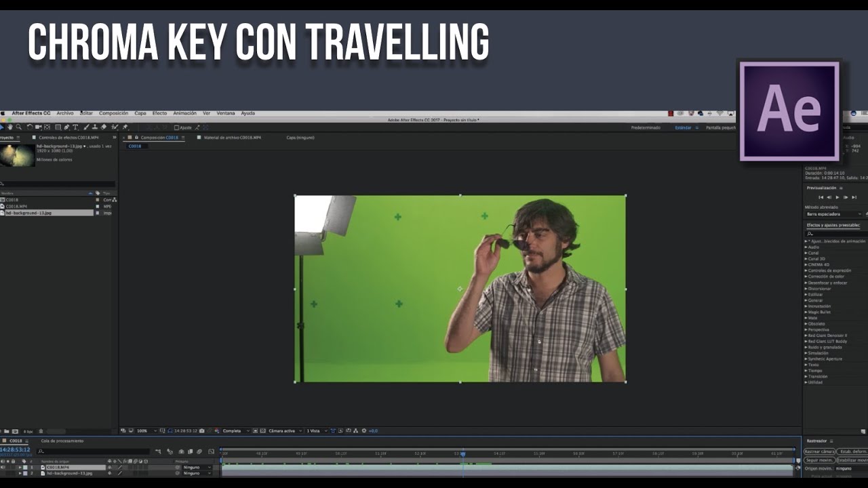Select the Eraser tool
Viewport: 868px width, 488px height.
pos(104,127)
